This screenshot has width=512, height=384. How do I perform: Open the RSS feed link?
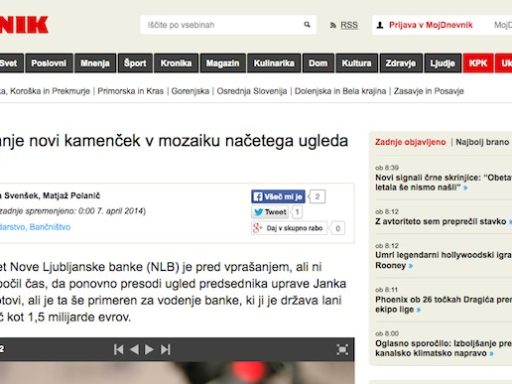pos(349,25)
